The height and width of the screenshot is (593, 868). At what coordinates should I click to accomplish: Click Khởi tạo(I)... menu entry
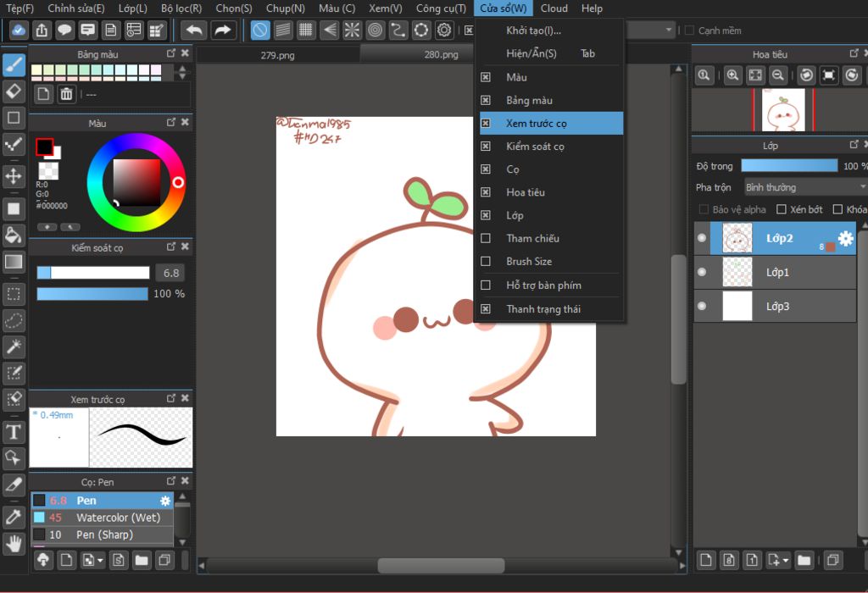(x=533, y=30)
